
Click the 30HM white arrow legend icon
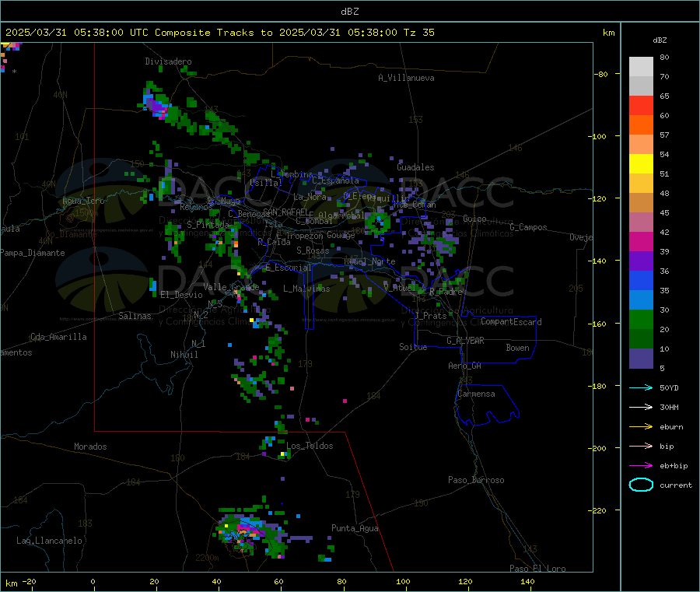click(x=641, y=407)
